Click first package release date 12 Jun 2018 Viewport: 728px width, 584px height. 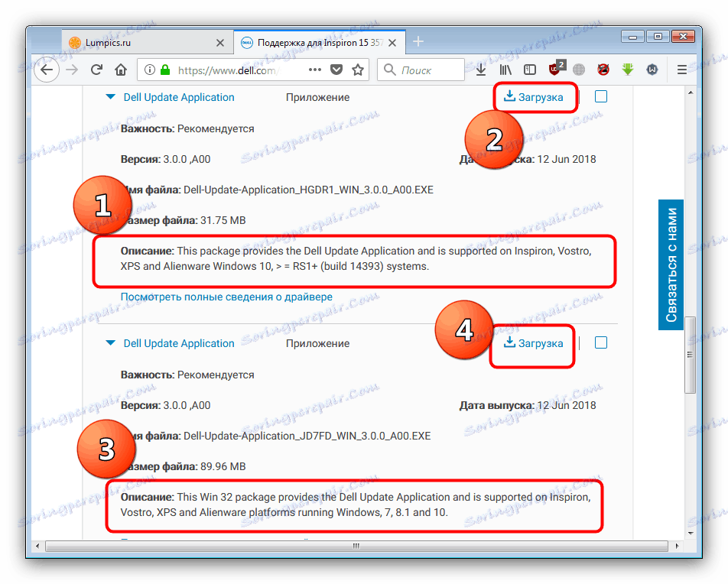pyautogui.click(x=567, y=159)
